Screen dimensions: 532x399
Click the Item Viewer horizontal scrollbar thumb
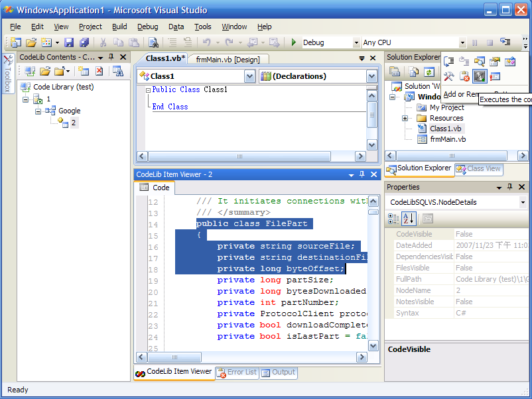174,357
